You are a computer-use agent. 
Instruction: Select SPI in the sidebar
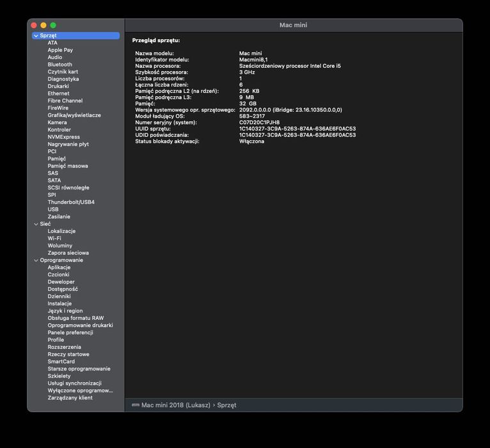[x=52, y=195]
